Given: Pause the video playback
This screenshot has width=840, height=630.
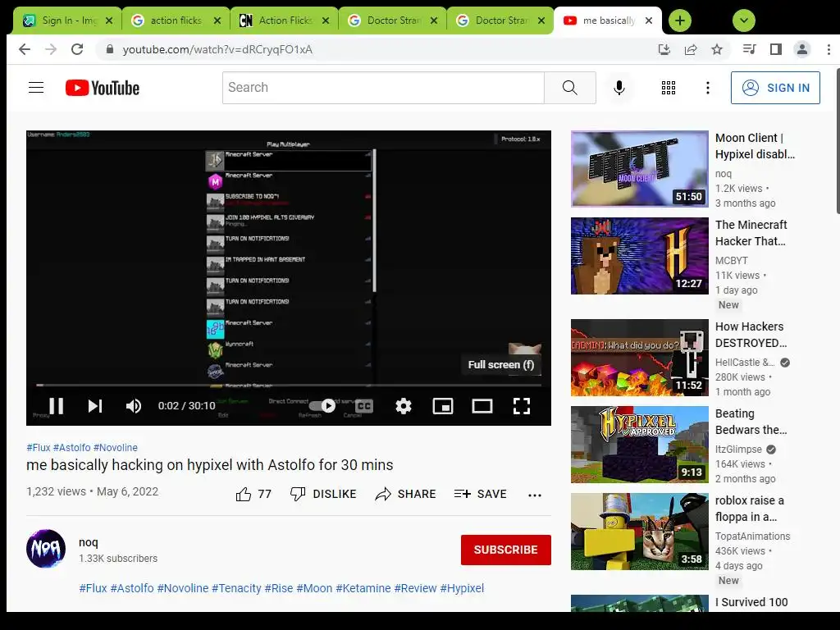Looking at the screenshot, I should tap(57, 406).
